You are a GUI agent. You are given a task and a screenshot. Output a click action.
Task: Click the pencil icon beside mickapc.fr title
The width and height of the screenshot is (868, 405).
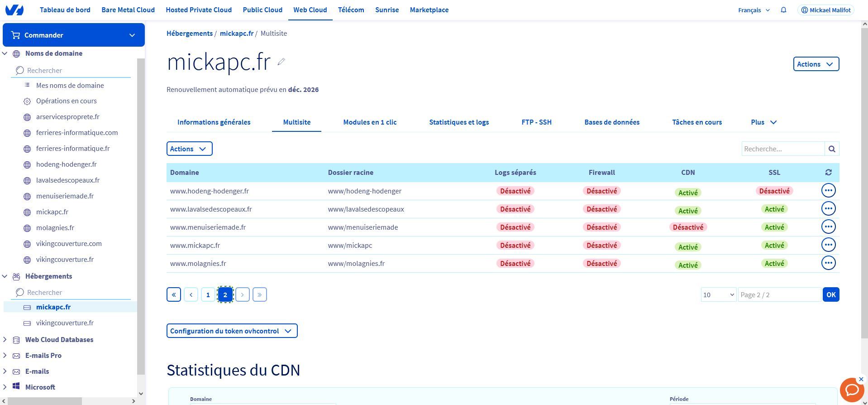tap(281, 62)
